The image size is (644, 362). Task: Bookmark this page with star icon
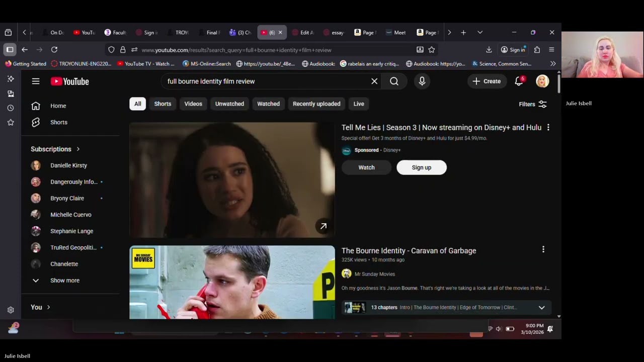click(432, 50)
